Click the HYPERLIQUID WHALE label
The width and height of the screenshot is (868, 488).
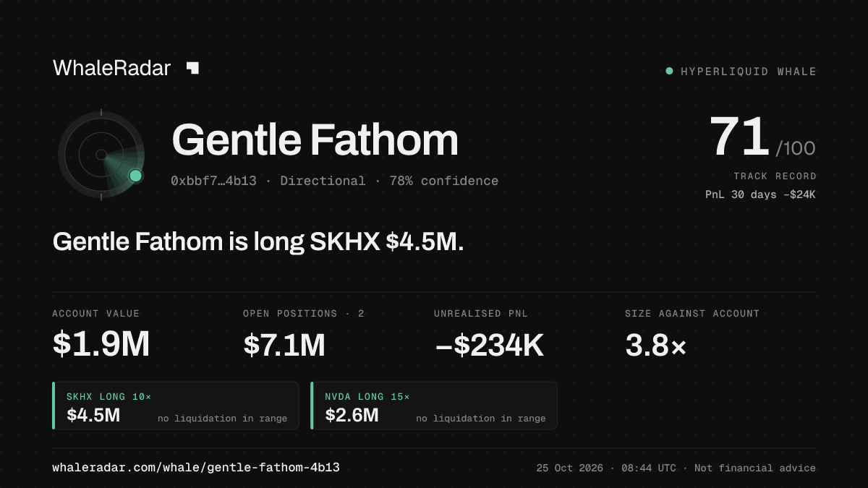(749, 72)
